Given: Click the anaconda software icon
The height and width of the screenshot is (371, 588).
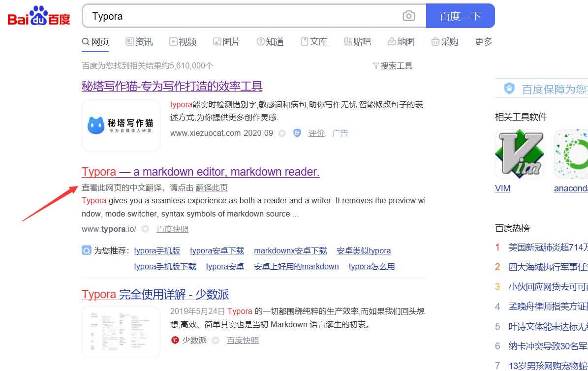Looking at the screenshot, I should click(571, 154).
